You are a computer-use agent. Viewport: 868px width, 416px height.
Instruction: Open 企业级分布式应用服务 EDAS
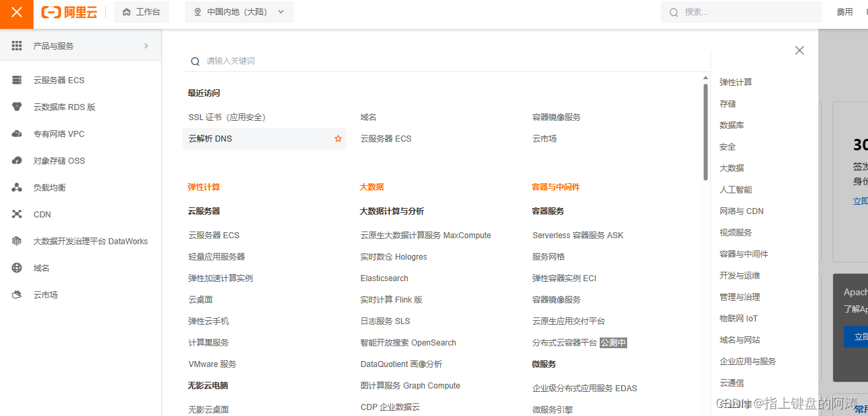point(585,388)
